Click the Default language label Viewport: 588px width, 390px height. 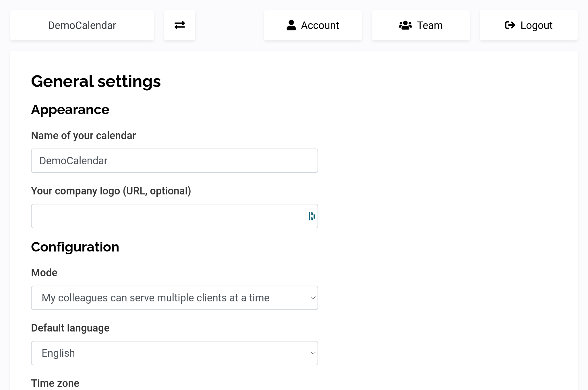tap(70, 328)
